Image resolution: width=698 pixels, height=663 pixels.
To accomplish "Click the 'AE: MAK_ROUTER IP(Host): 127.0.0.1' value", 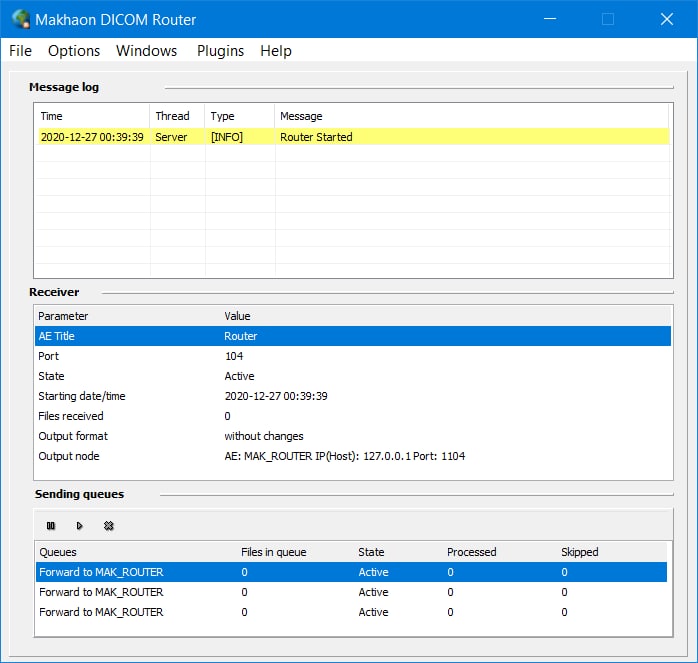I will [345, 456].
